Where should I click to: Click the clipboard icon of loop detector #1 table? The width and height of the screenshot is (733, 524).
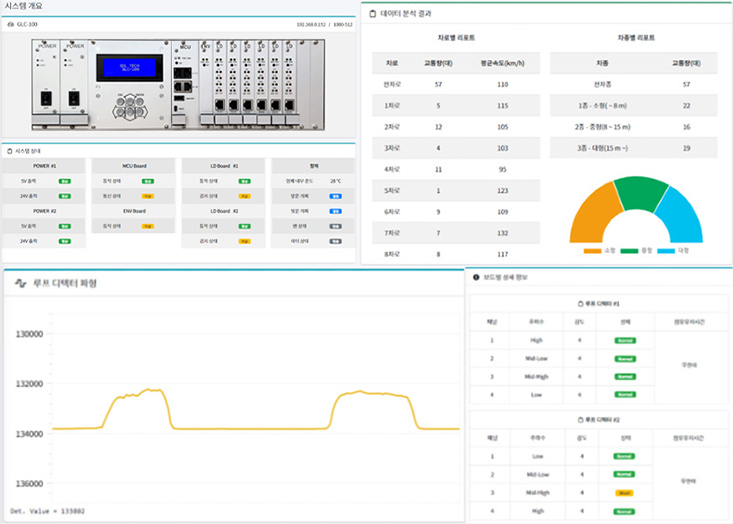click(x=581, y=304)
